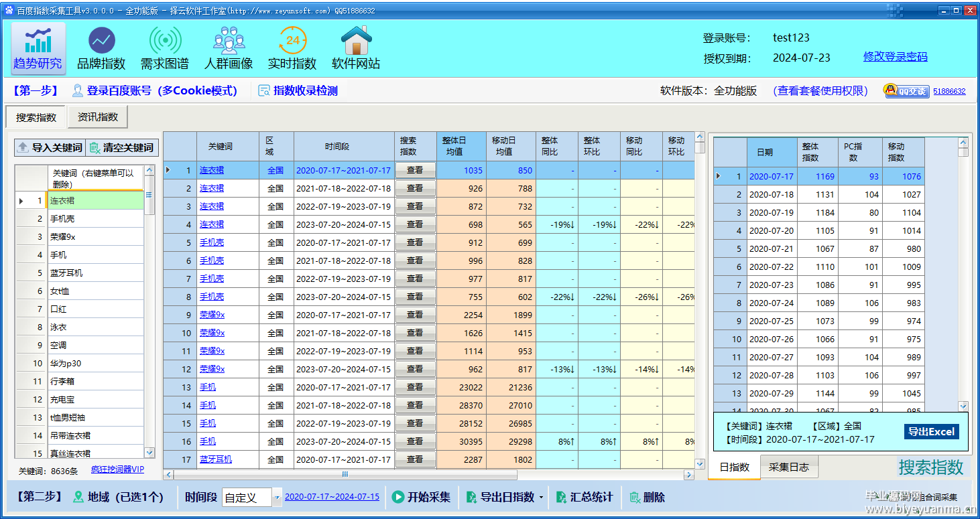Select 吊带连衣裙 in the keyword list

pos(95,436)
